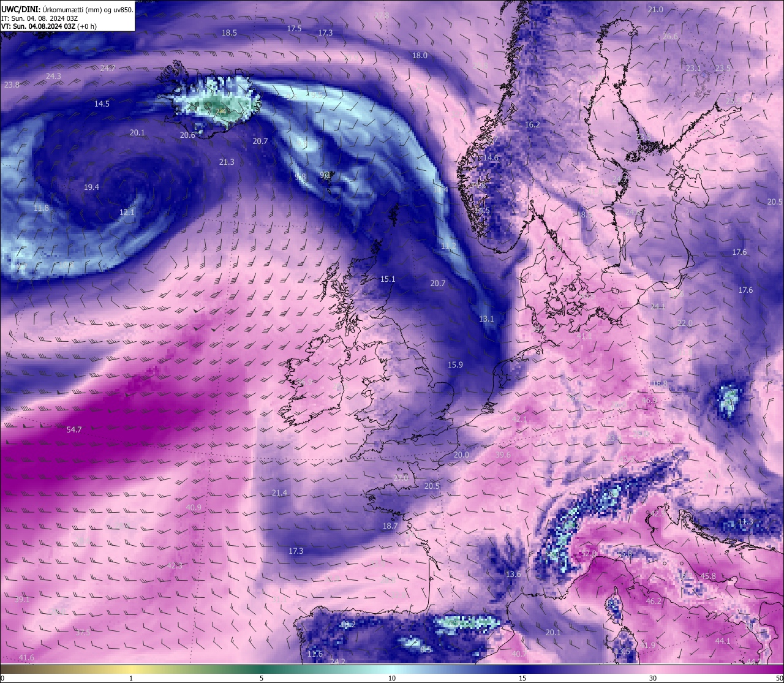Screen dimensions: 784x683
Task: Click the 23.1 value over northern Finland
Action: [693, 69]
